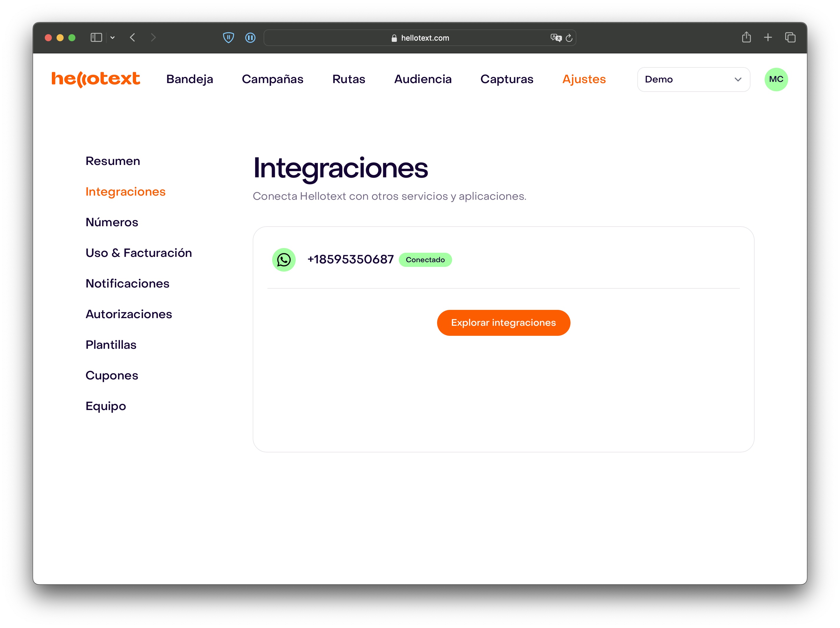Viewport: 840px width, 628px height.
Task: Open the Capturas section
Action: (507, 79)
